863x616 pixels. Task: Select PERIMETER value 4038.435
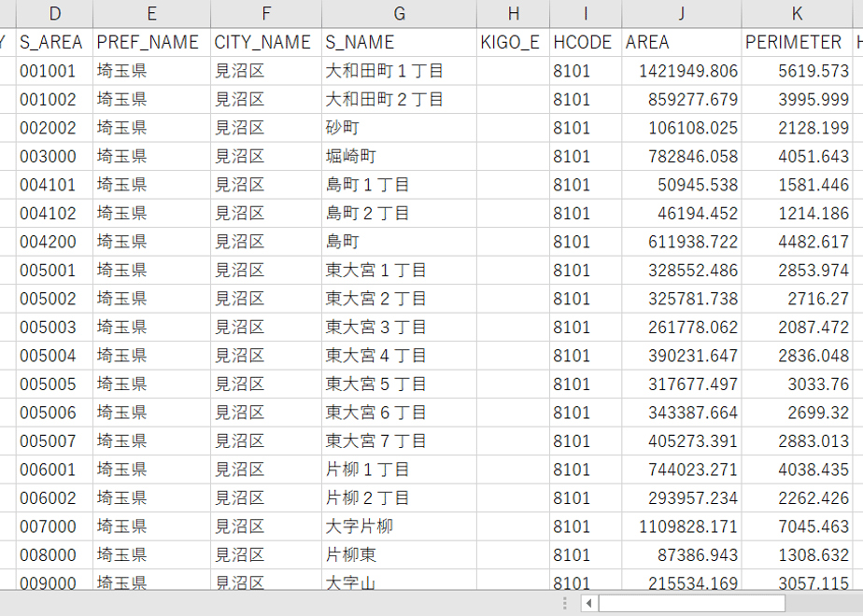pyautogui.click(x=797, y=469)
